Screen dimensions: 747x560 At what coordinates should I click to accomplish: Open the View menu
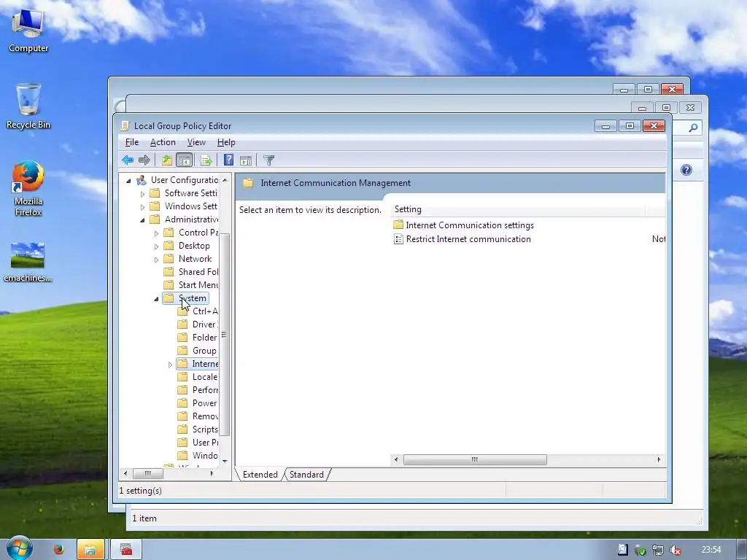(x=196, y=142)
